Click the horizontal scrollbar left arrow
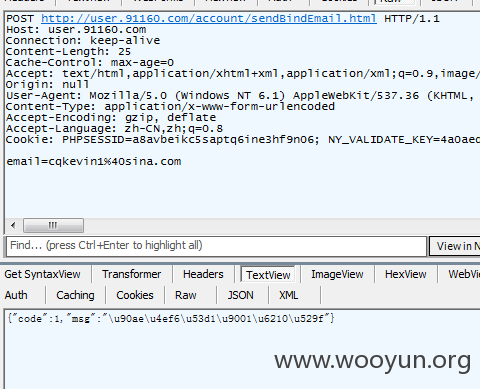Image resolution: width=480 pixels, height=389 pixels. tap(13, 226)
